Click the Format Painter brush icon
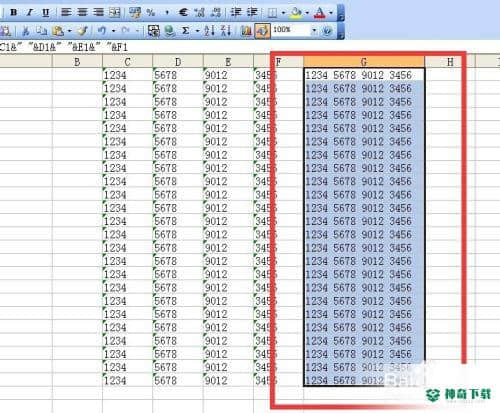This screenshot has width=500, height=413. click(x=82, y=31)
